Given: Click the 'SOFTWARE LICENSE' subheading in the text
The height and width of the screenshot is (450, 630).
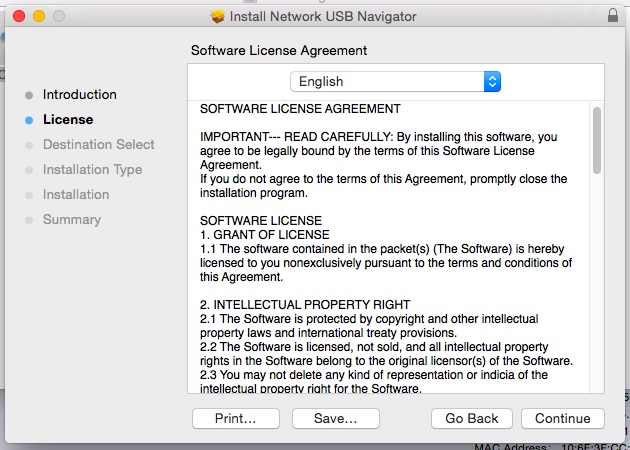Looking at the screenshot, I should 261,221.
